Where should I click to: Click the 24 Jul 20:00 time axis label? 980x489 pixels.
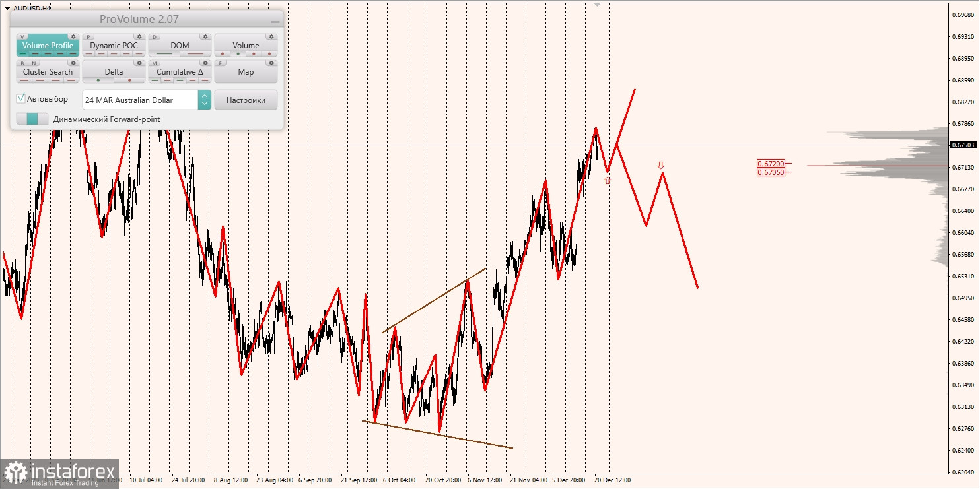click(x=188, y=480)
